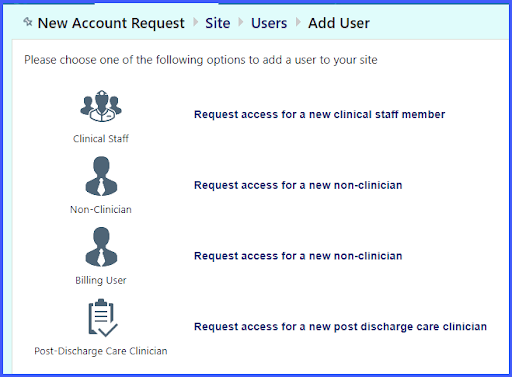Request access for a new clinical staff member

point(319,114)
